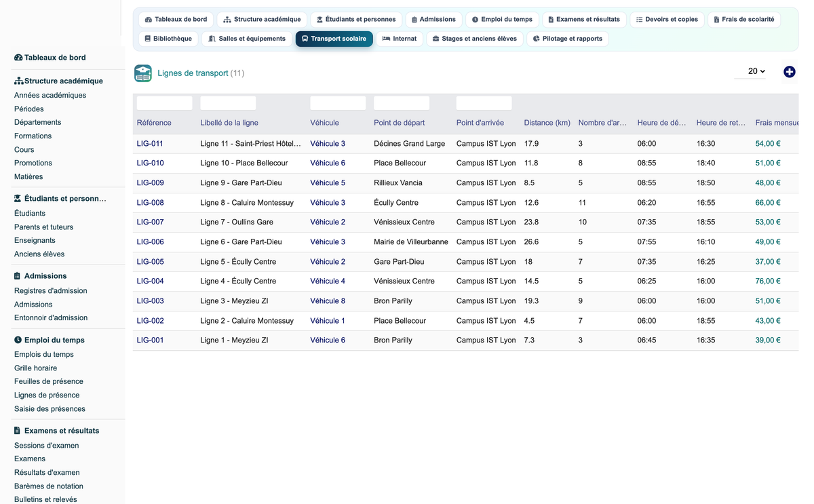Open Enseignants in sidebar
814x504 pixels.
tap(35, 241)
